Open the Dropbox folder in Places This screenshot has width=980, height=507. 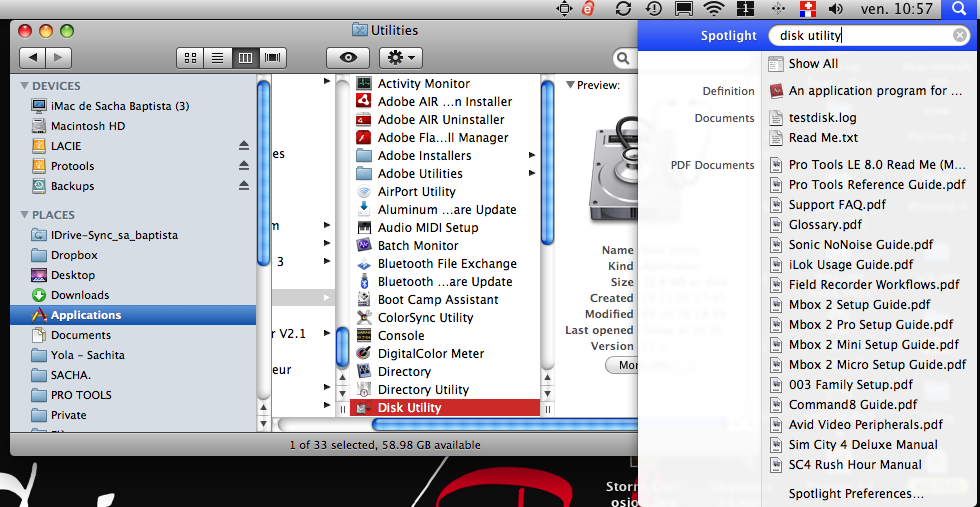click(74, 255)
